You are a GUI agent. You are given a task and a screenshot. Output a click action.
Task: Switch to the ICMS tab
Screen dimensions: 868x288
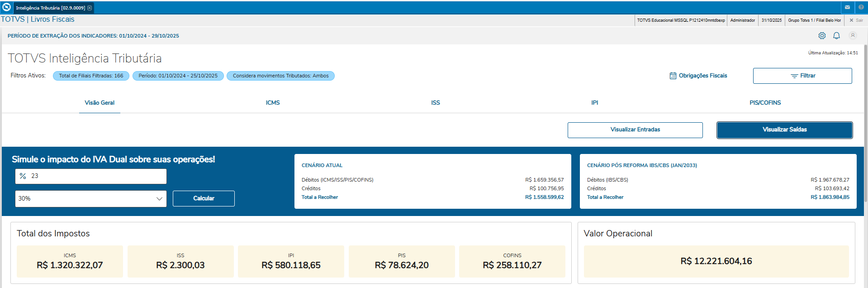[x=273, y=103]
